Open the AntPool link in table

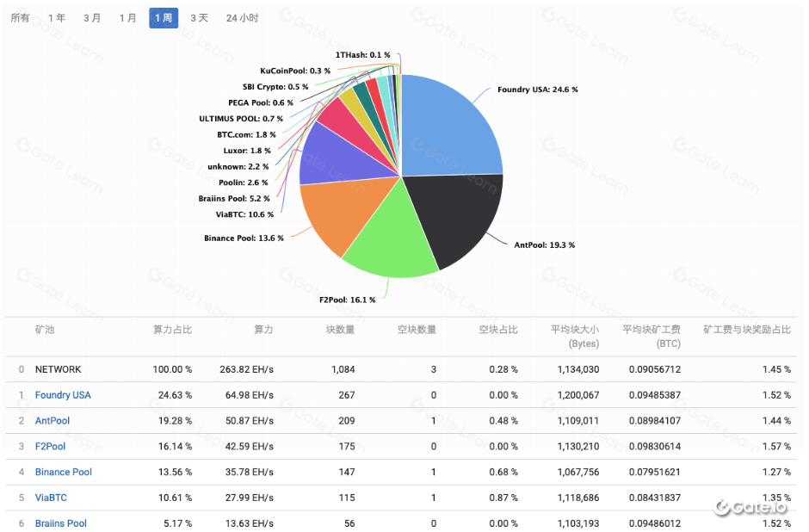click(x=52, y=421)
